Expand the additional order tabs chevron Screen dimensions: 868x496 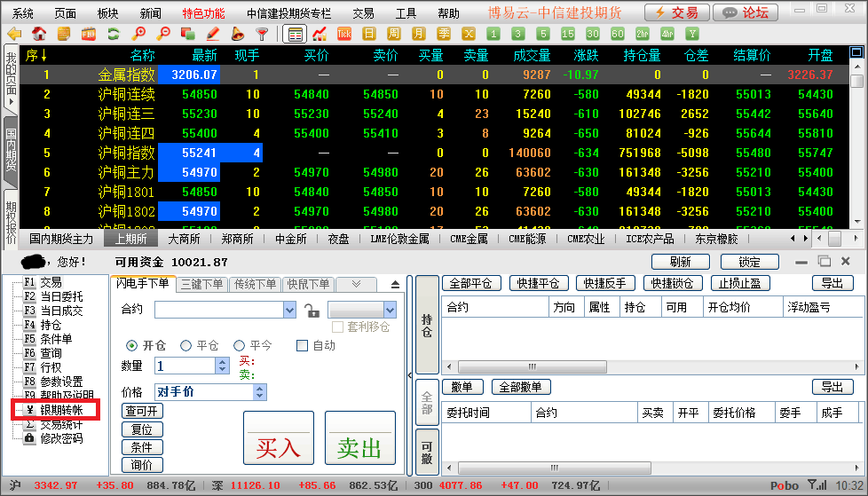[355, 284]
